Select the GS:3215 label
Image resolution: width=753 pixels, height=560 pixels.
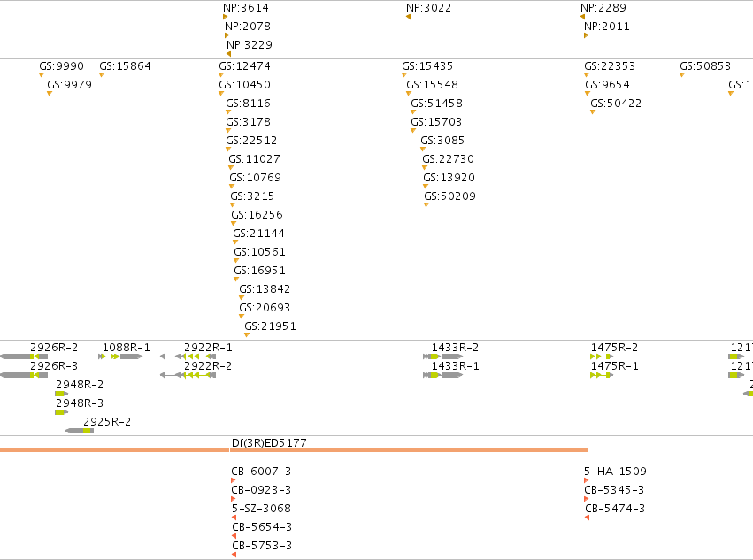click(x=252, y=196)
